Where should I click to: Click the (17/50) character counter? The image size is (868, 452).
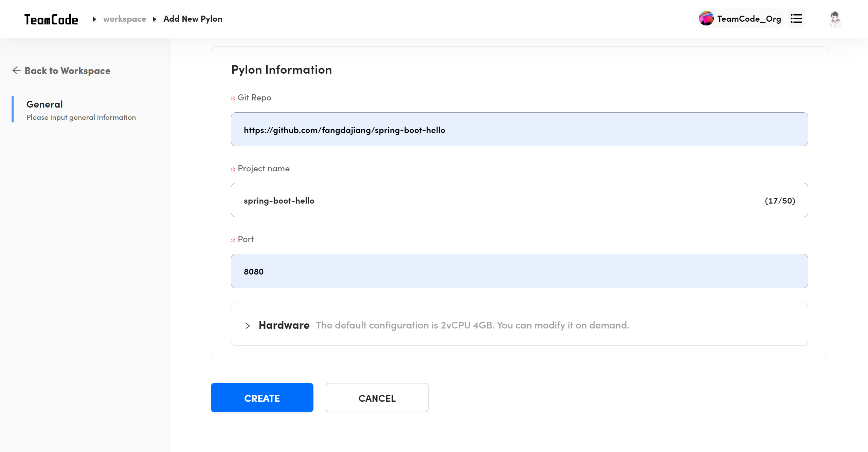pyautogui.click(x=780, y=201)
